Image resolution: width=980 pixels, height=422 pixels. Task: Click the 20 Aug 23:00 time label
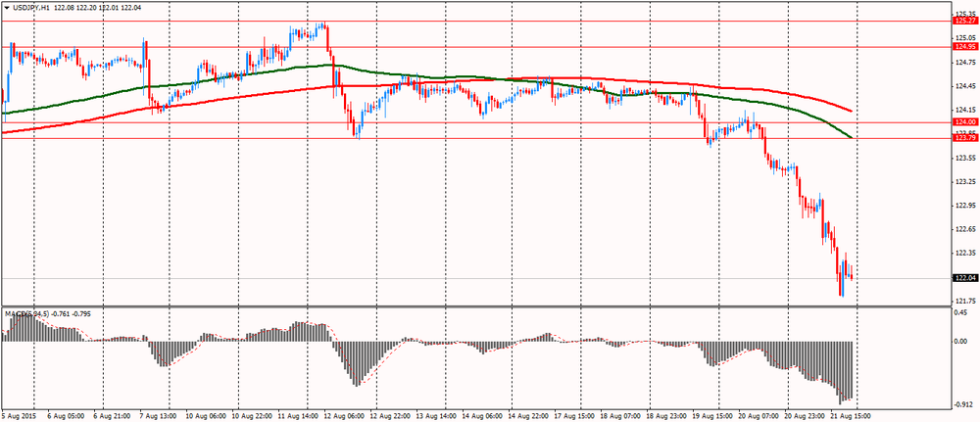pos(806,414)
